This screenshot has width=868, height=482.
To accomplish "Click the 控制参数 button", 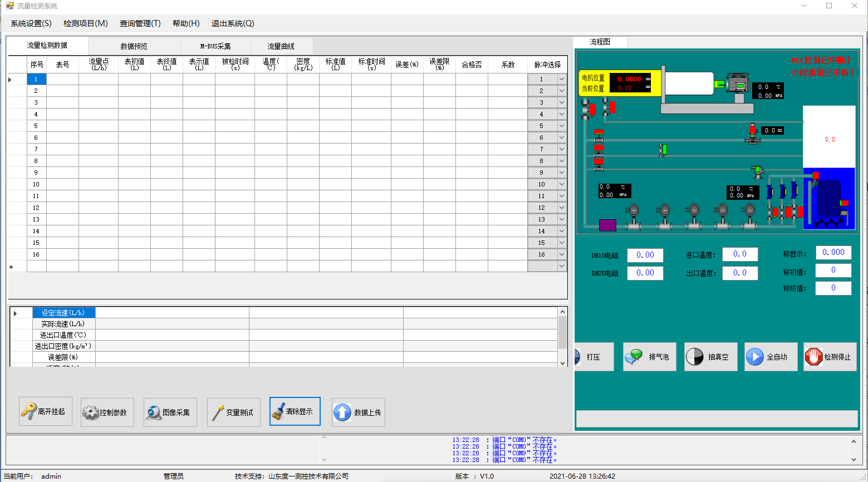I will point(107,412).
